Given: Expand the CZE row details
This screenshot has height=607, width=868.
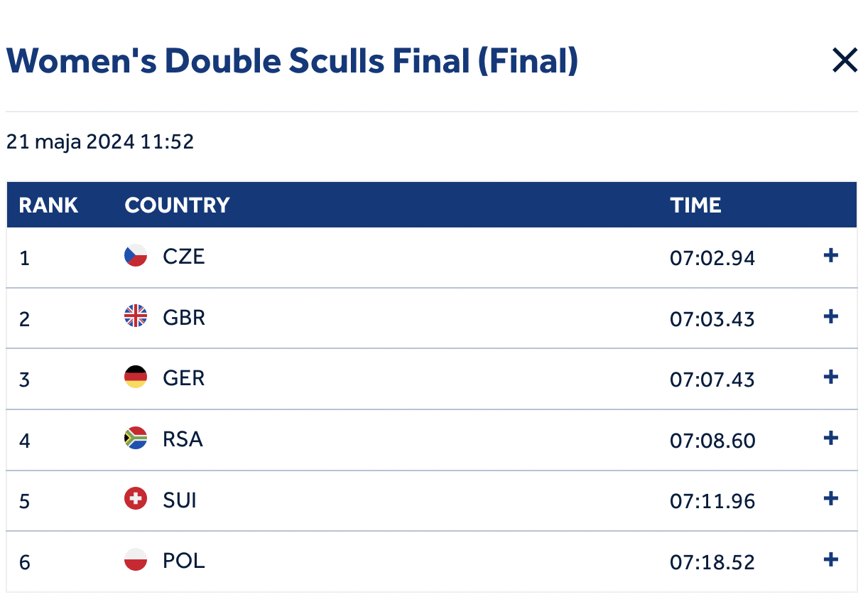Looking at the screenshot, I should click(830, 256).
